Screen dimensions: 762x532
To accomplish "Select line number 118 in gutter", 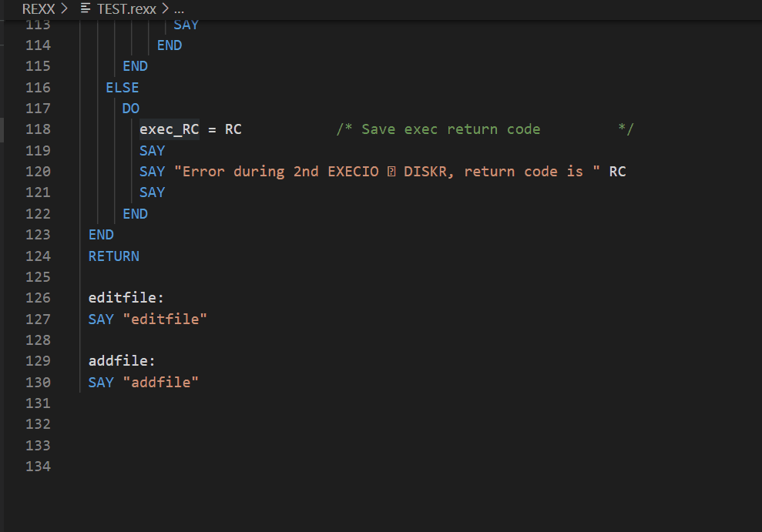I will [38, 129].
